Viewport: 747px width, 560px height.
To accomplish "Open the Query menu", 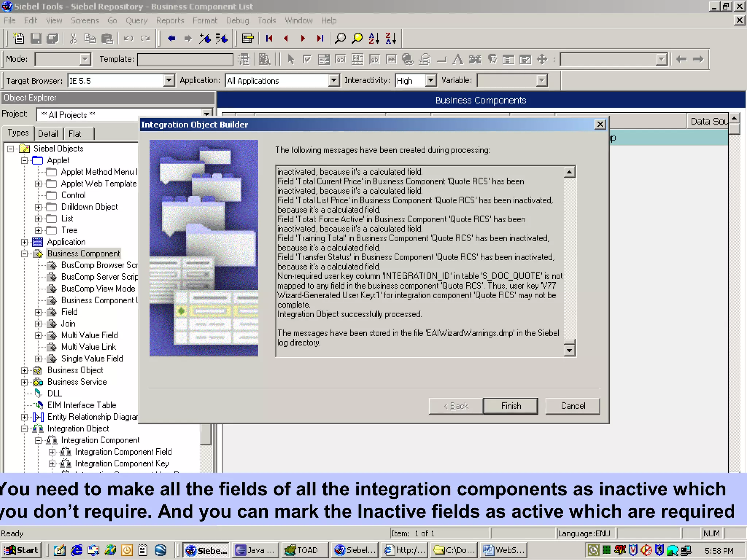I will coord(136,20).
